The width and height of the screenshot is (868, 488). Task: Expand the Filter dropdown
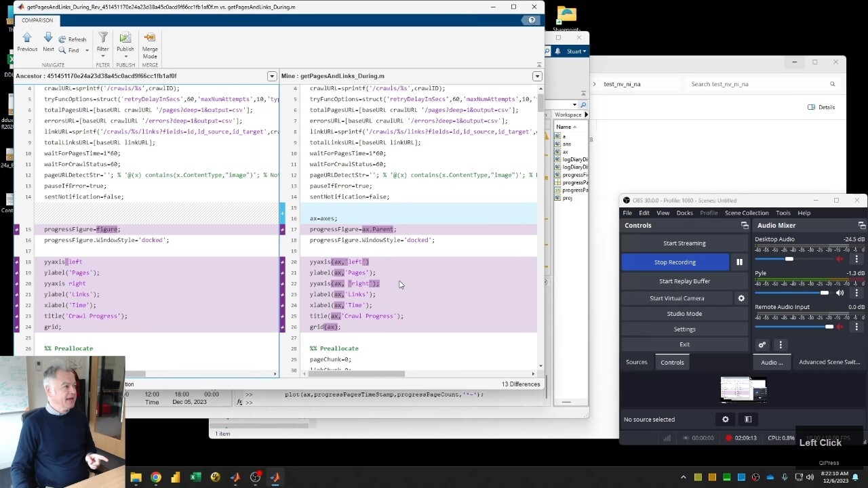(102, 56)
